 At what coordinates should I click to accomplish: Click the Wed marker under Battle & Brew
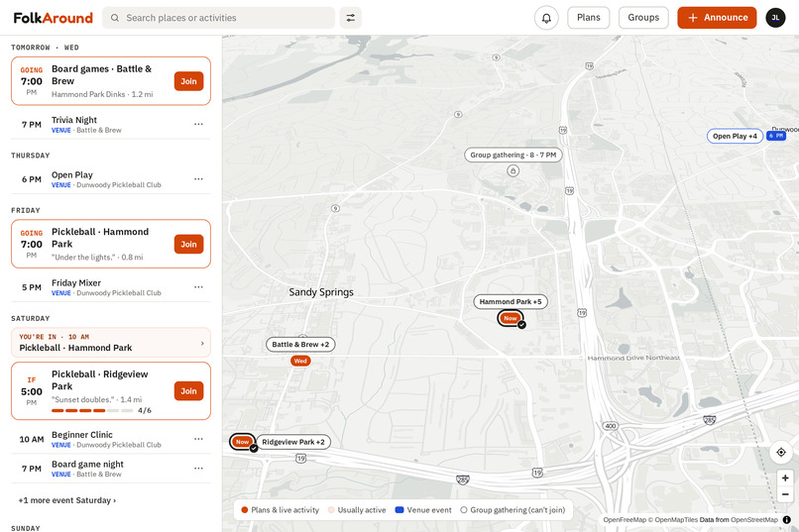coord(300,361)
